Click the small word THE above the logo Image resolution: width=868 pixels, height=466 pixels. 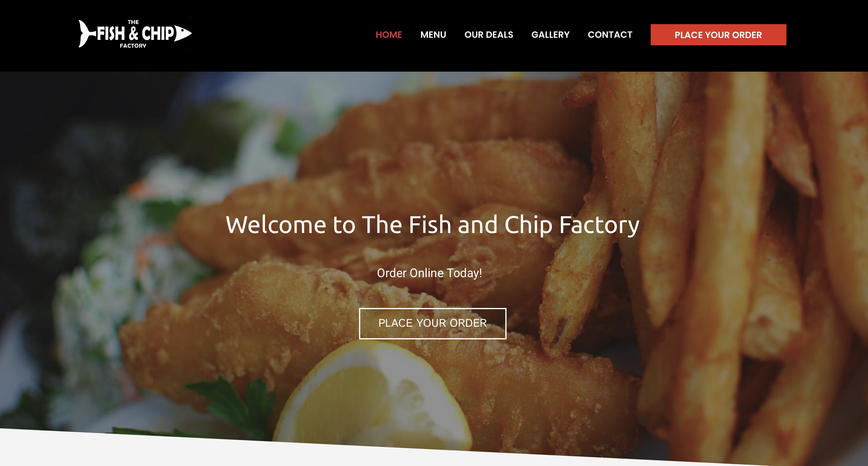133,22
